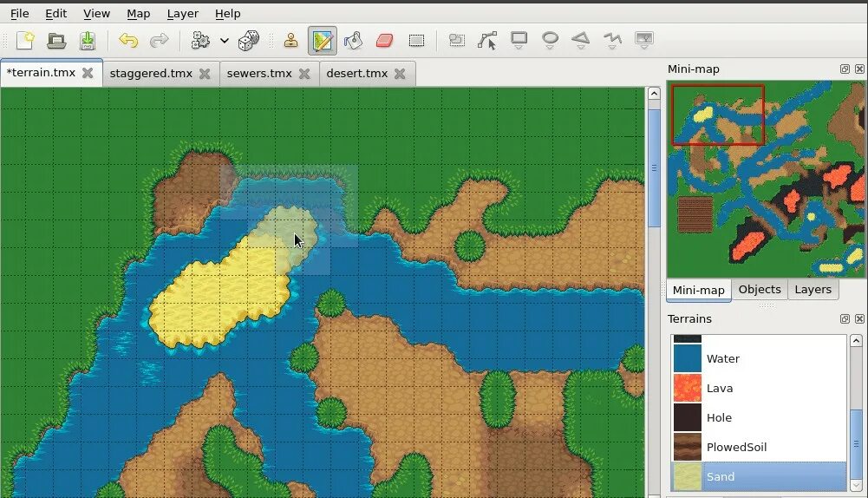Switch to the sewers.tmx tab
The height and width of the screenshot is (498, 868).
pyautogui.click(x=259, y=73)
